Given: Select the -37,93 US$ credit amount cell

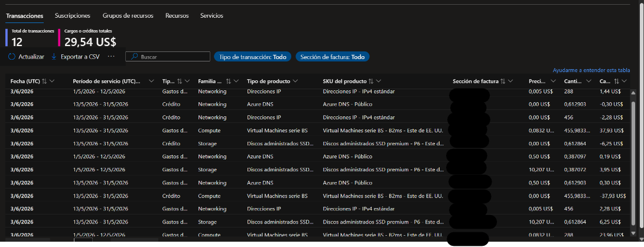Looking at the screenshot, I should [x=612, y=196].
